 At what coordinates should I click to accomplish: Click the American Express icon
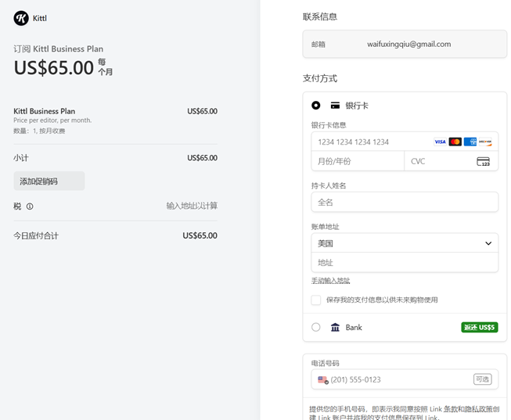point(470,142)
